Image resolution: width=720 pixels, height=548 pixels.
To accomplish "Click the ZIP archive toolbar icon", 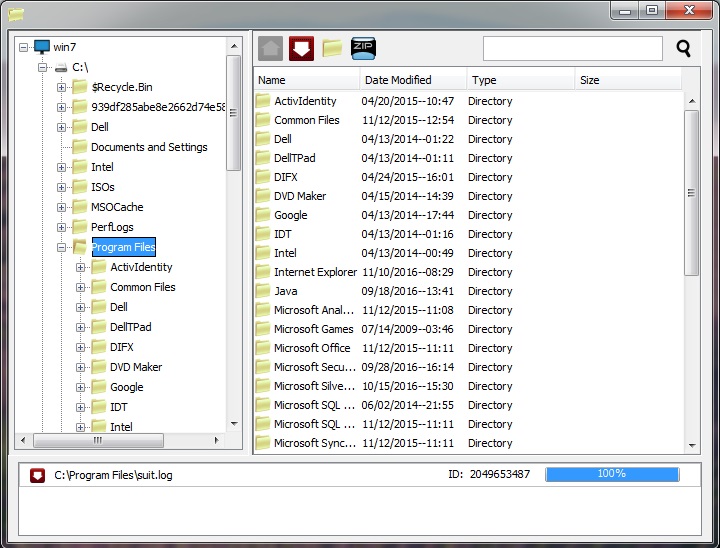I will tap(363, 48).
